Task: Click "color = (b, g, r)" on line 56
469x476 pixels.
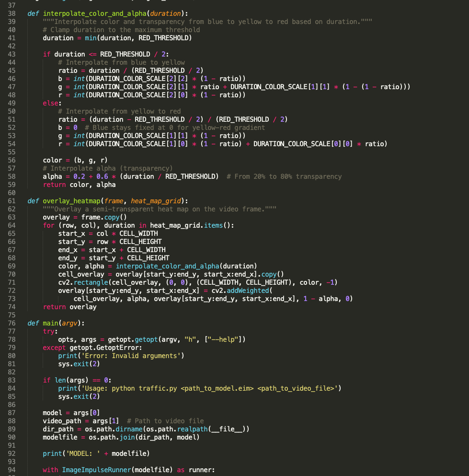Action: click(75, 160)
